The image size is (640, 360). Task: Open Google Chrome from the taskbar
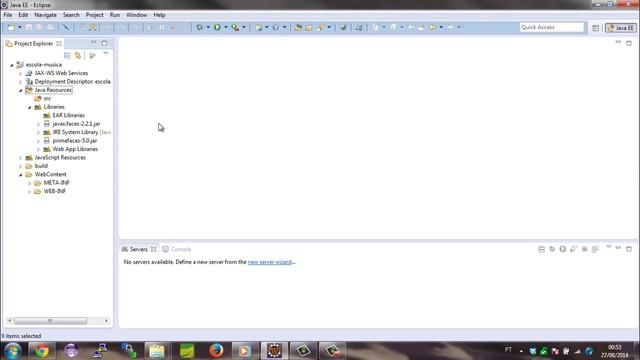pos(41,351)
